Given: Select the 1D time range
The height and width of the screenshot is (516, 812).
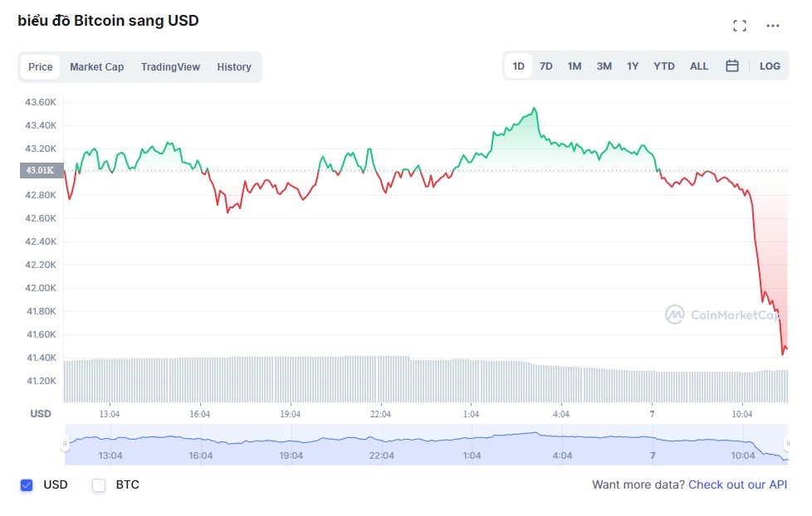Looking at the screenshot, I should [x=517, y=66].
